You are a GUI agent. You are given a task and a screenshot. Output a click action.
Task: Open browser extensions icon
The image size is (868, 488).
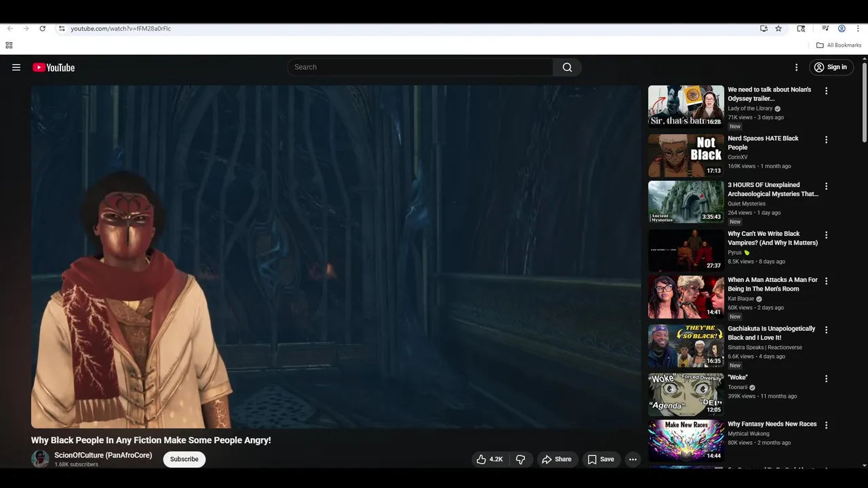tap(801, 28)
